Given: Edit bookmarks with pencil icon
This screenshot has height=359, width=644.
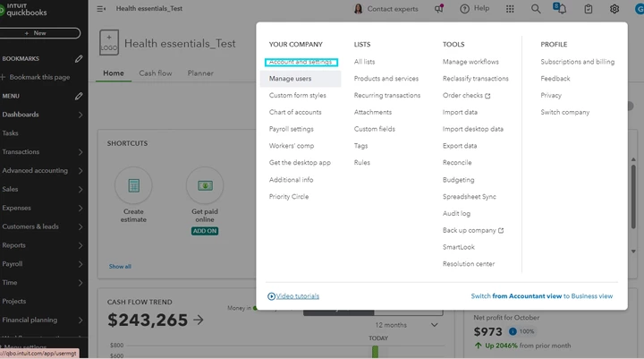Looking at the screenshot, I should coord(79,59).
